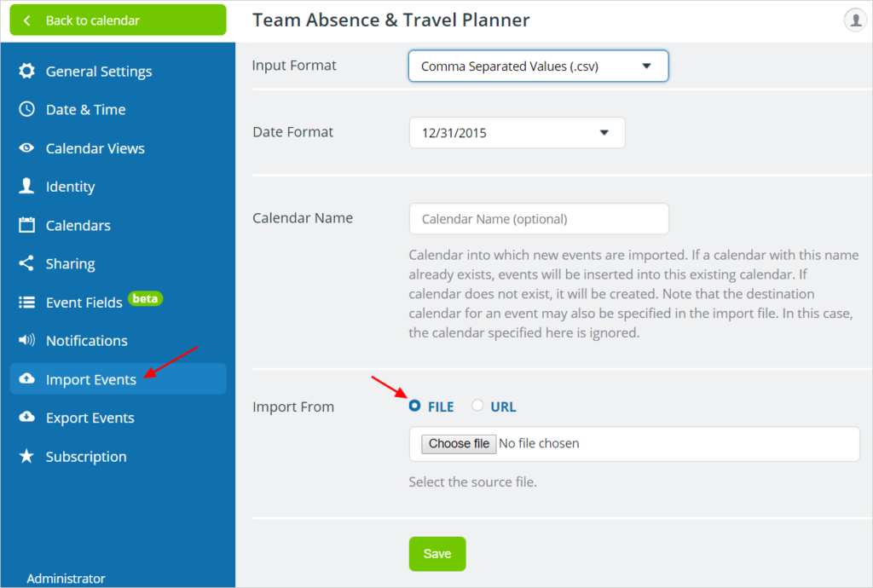The width and height of the screenshot is (873, 588).
Task: Click the General Settings gear icon
Action: tap(26, 72)
